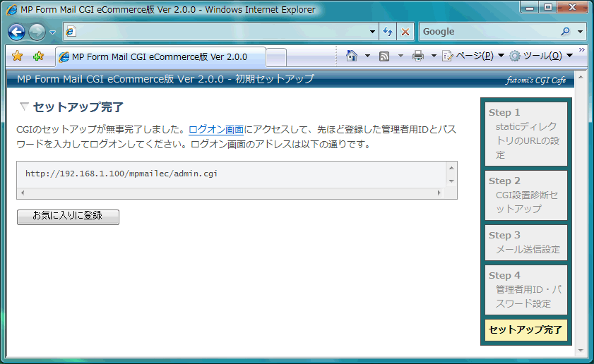Image resolution: width=594 pixels, height=364 pixels.
Task: Go back with the browser Back arrow
Action: [17, 32]
